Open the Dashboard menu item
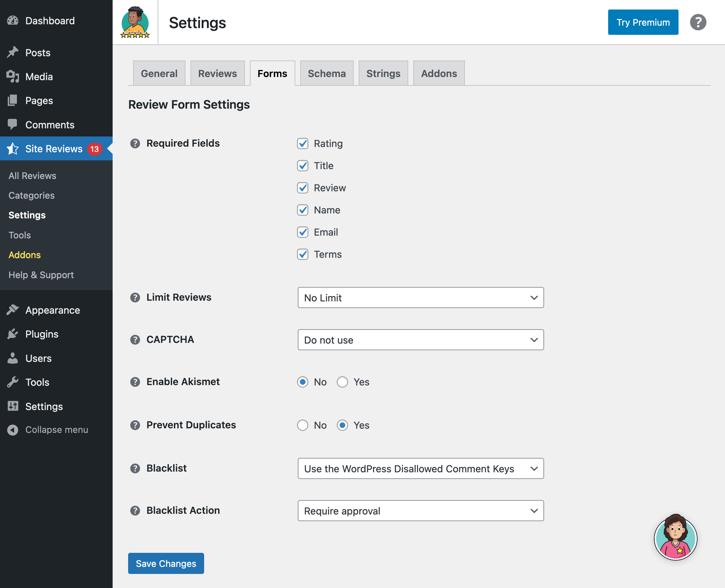Image resolution: width=725 pixels, height=588 pixels. (56, 21)
